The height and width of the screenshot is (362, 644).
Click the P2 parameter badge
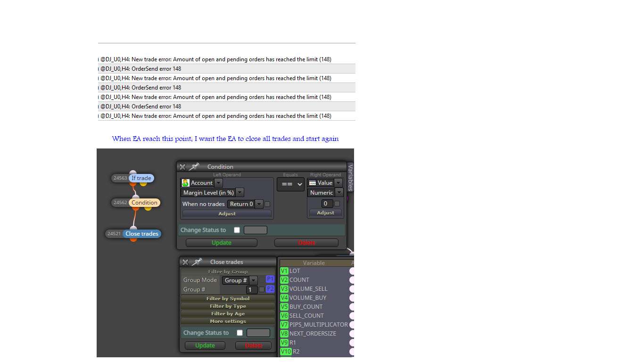pos(270,289)
